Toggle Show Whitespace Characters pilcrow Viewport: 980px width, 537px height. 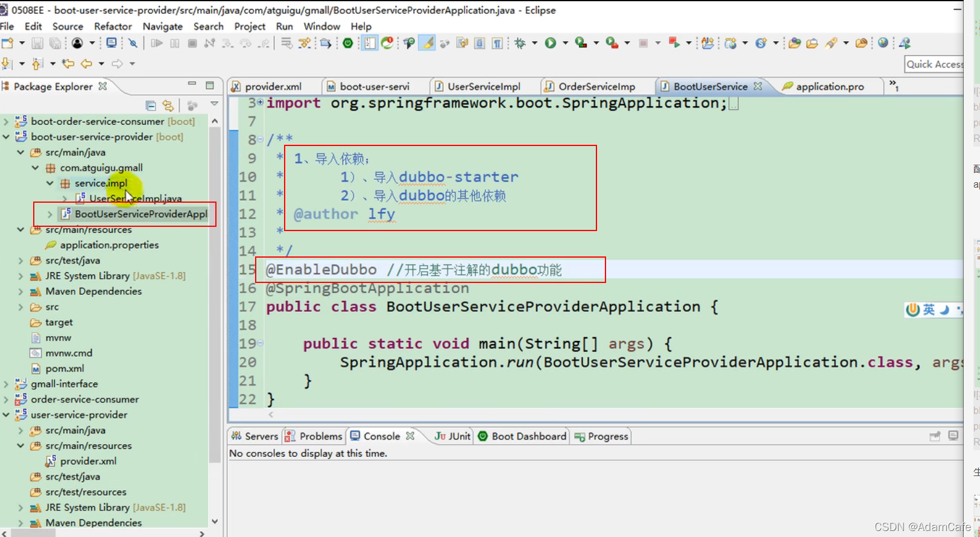coord(498,43)
